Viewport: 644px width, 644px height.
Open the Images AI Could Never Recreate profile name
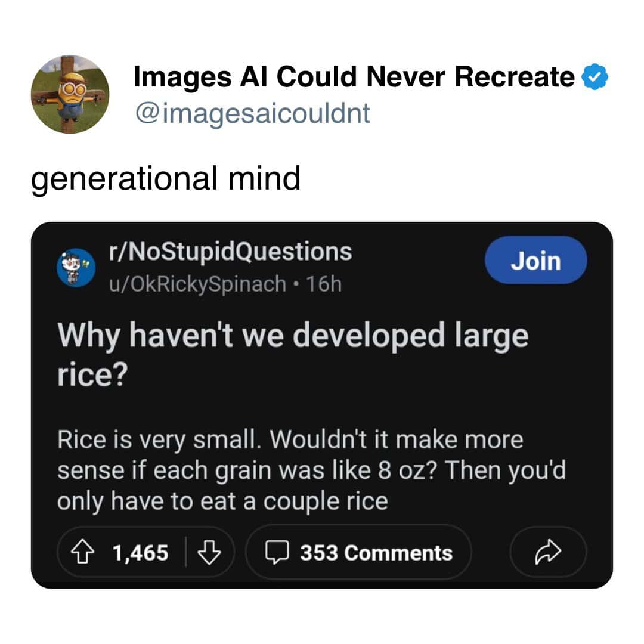point(354,77)
